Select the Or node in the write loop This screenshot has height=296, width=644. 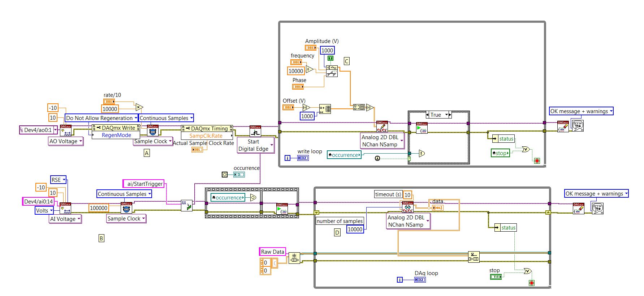point(526,149)
